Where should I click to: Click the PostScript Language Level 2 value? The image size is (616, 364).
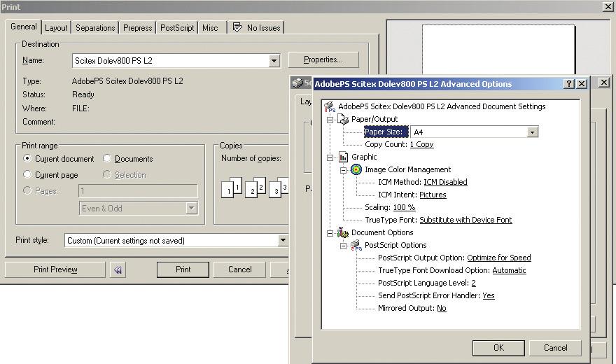473,283
